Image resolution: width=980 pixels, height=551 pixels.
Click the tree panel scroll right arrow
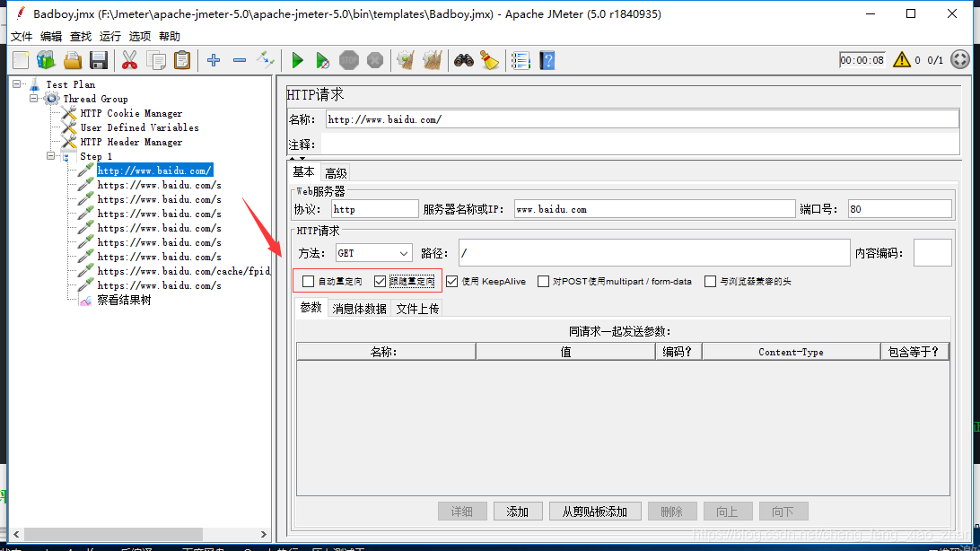(x=264, y=534)
